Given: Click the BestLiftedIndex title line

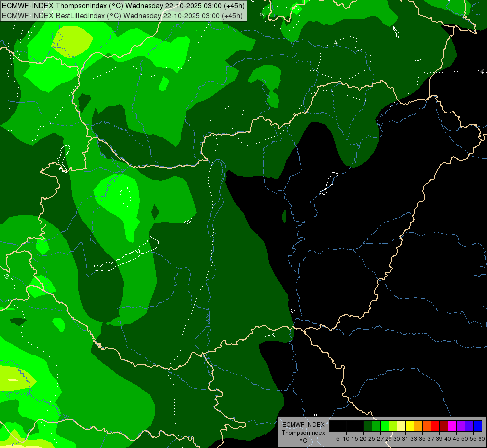Looking at the screenshot, I should click(x=122, y=16).
